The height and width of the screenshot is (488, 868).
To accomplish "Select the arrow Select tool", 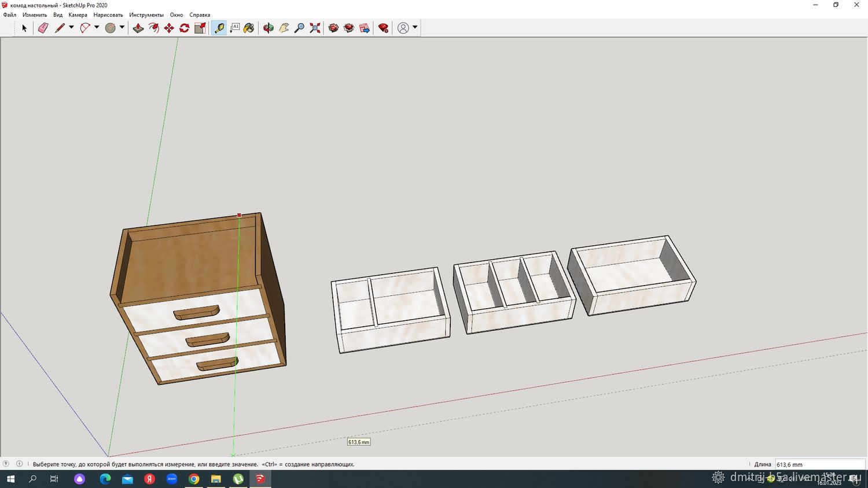I will (x=24, y=28).
